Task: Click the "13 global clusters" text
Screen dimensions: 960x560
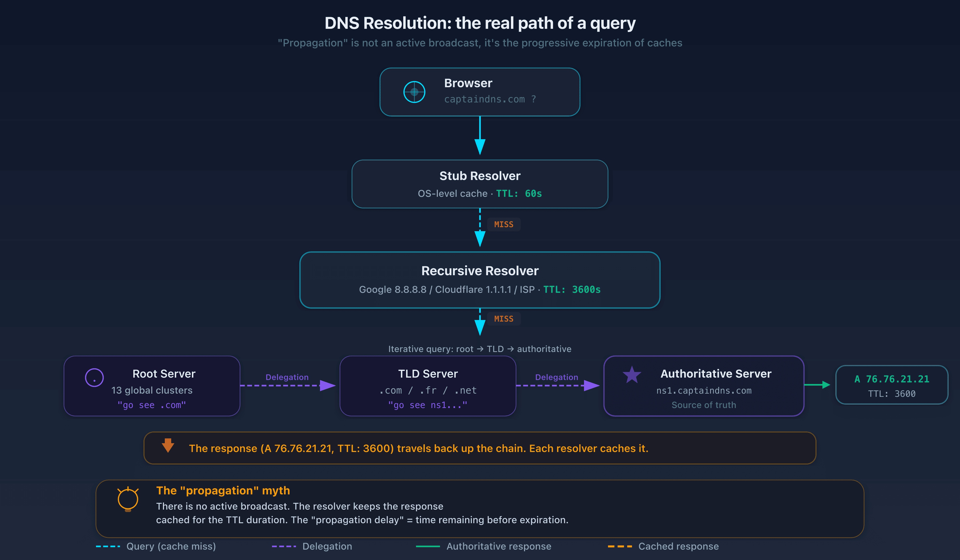Action: tap(152, 390)
